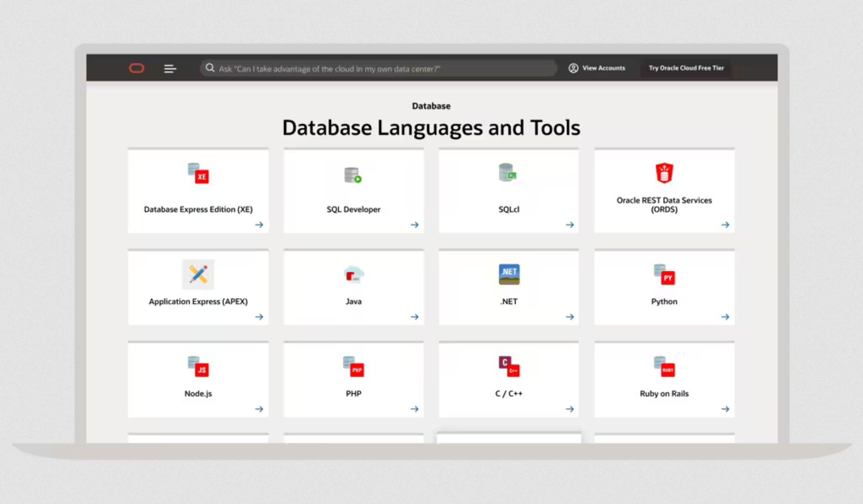Viewport: 863px width, 504px height.
Task: Open Application Express (APEX) label
Action: pos(198,301)
